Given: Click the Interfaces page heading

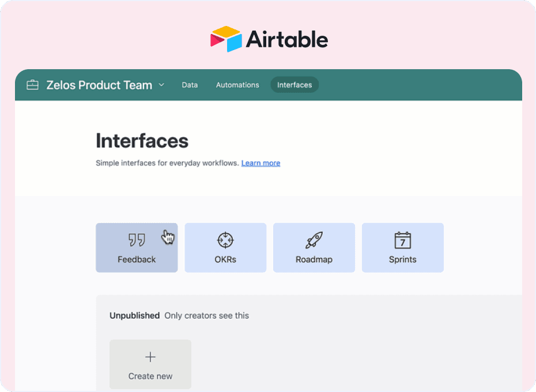Looking at the screenshot, I should pos(142,141).
